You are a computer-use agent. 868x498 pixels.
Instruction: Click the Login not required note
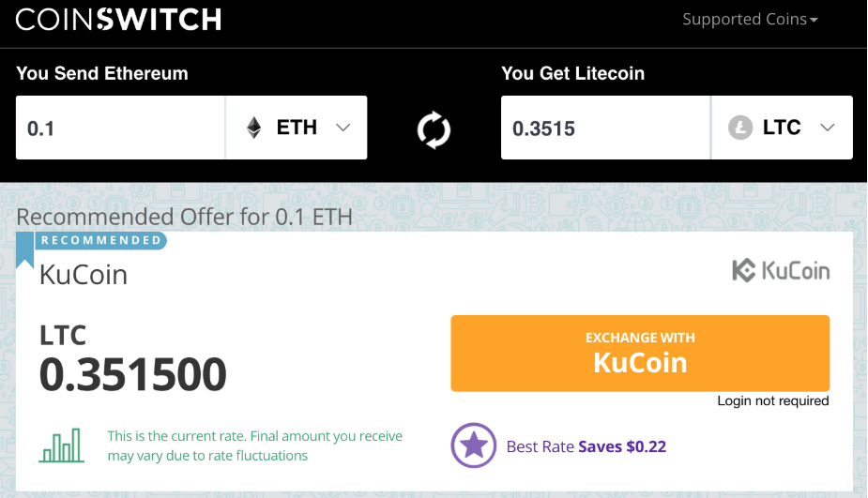[x=773, y=401]
